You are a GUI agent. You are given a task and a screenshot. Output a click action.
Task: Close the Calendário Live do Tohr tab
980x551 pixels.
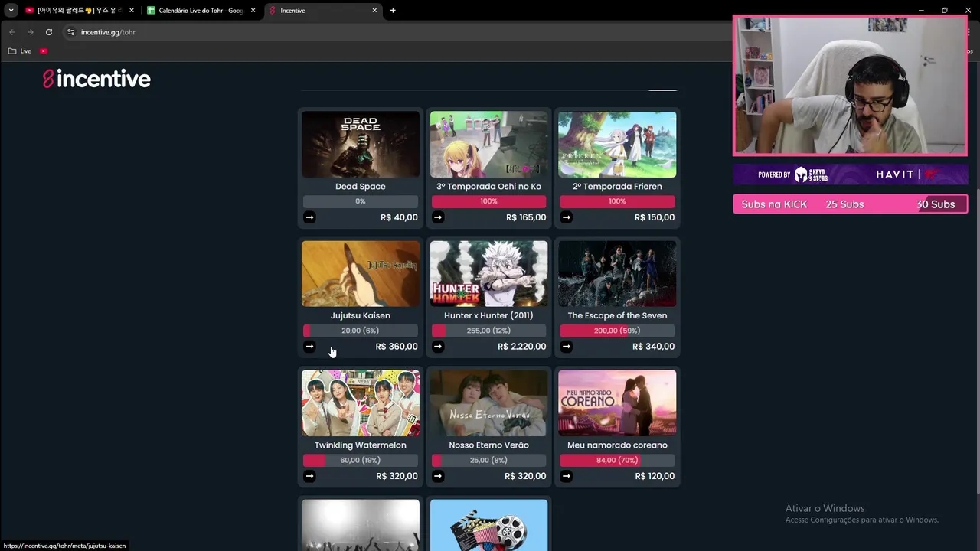[x=253, y=11]
